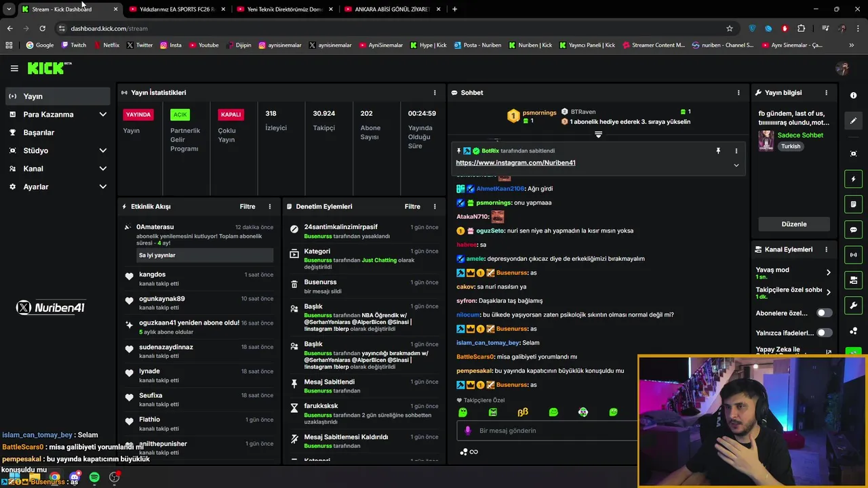Screen dimensions: 868x488
Task: Open Yayın İstatistikleri panel three-dot options
Action: [x=435, y=93]
